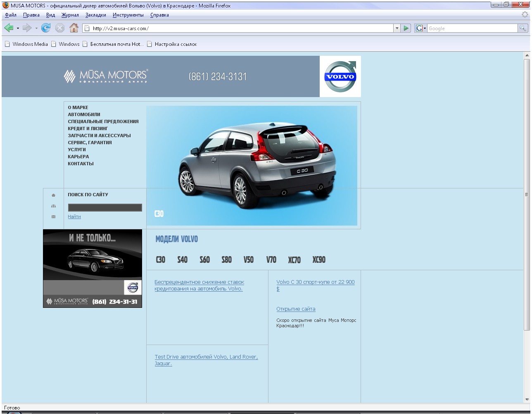Open the Инструменты menu
The width and height of the screenshot is (532, 414).
click(x=128, y=15)
